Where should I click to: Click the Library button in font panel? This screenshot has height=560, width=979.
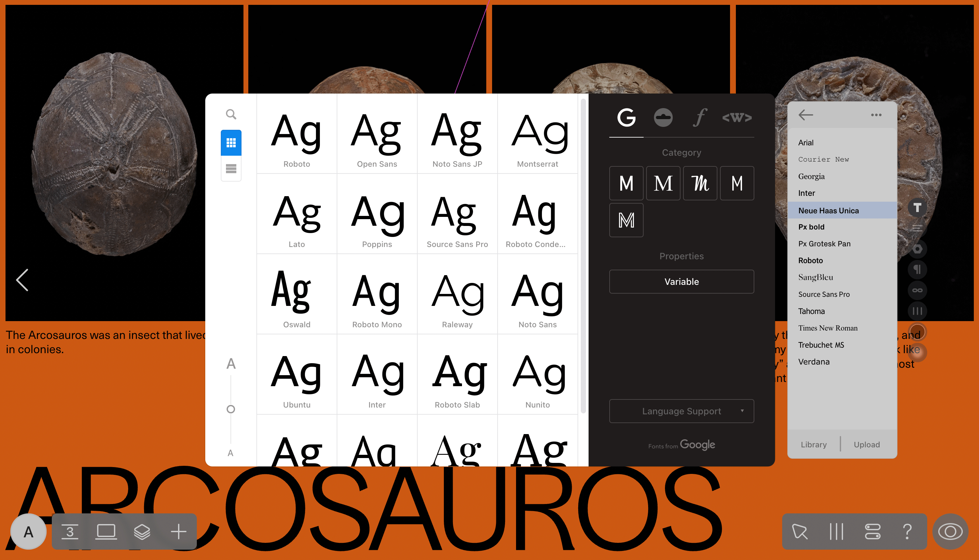click(x=814, y=444)
